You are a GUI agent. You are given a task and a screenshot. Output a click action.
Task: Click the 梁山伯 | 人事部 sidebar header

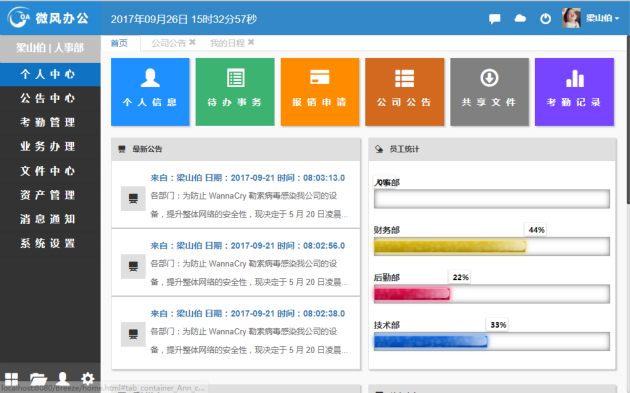tap(50, 48)
